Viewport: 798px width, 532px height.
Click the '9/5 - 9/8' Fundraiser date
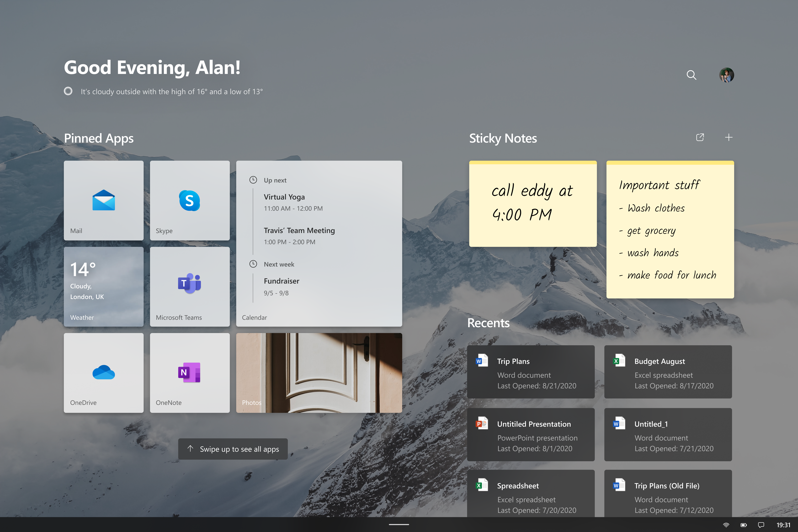pyautogui.click(x=276, y=293)
